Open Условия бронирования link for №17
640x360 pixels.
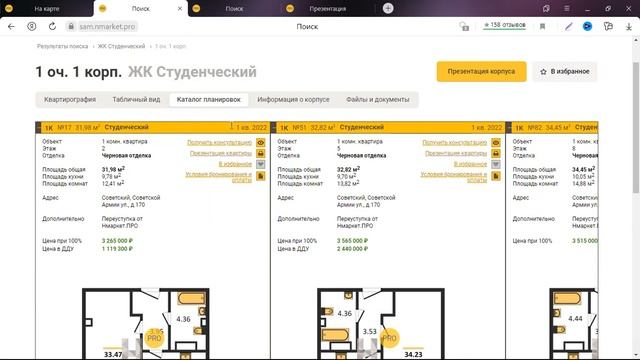pyautogui.click(x=218, y=177)
